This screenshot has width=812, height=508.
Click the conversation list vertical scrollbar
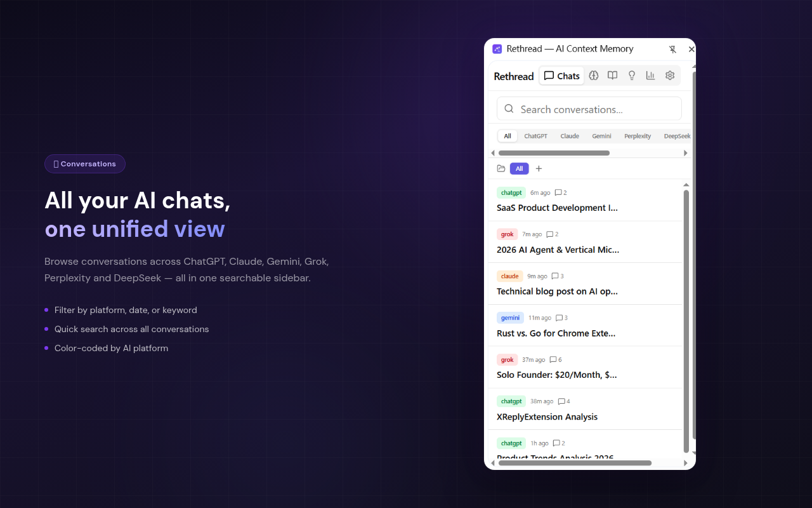click(x=686, y=321)
